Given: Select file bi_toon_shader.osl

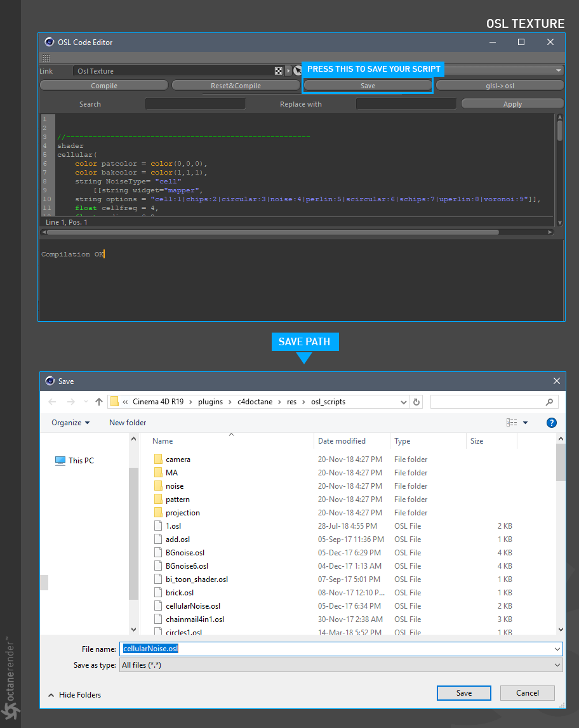Looking at the screenshot, I should (x=196, y=579).
